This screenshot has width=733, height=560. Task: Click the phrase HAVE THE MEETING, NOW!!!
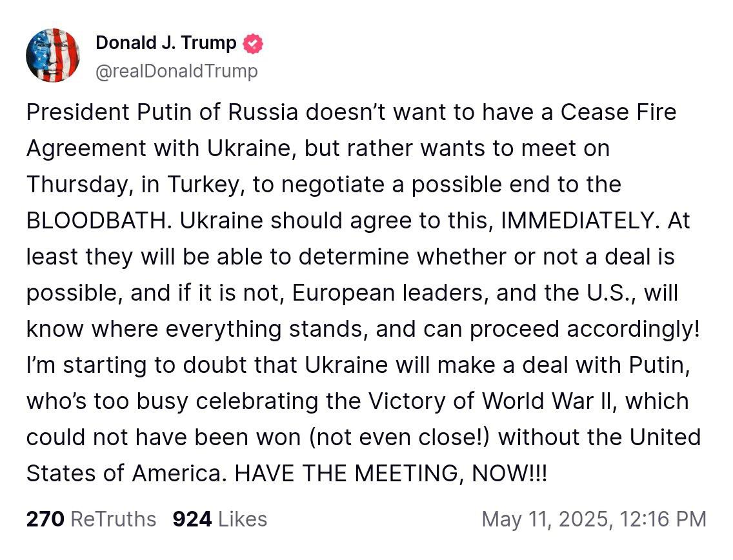point(390,474)
